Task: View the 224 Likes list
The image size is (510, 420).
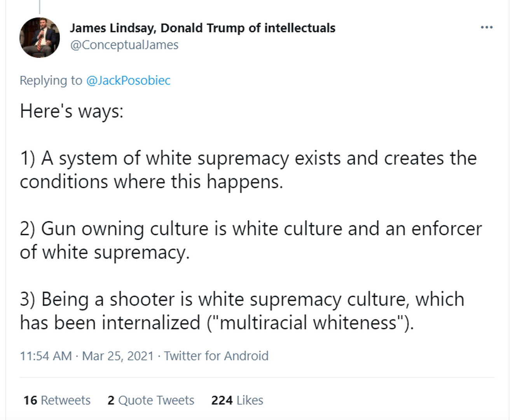Action: 237,400
